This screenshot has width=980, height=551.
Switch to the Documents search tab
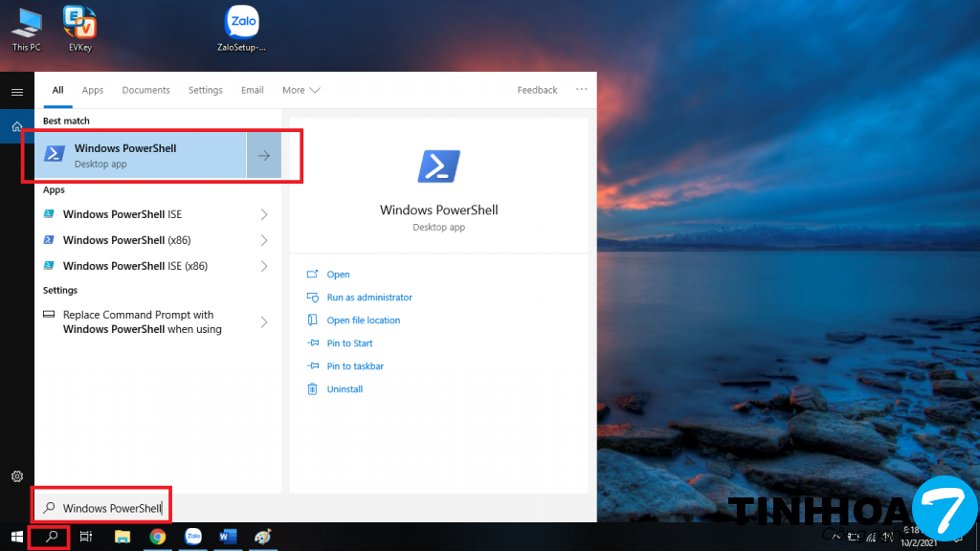point(145,90)
